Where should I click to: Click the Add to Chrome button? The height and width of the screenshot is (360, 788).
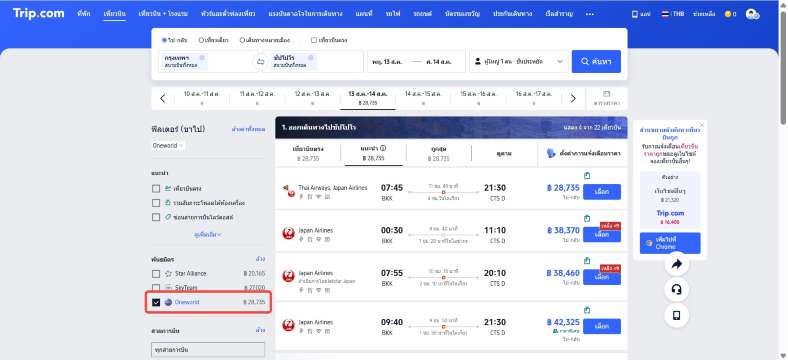pyautogui.click(x=670, y=243)
